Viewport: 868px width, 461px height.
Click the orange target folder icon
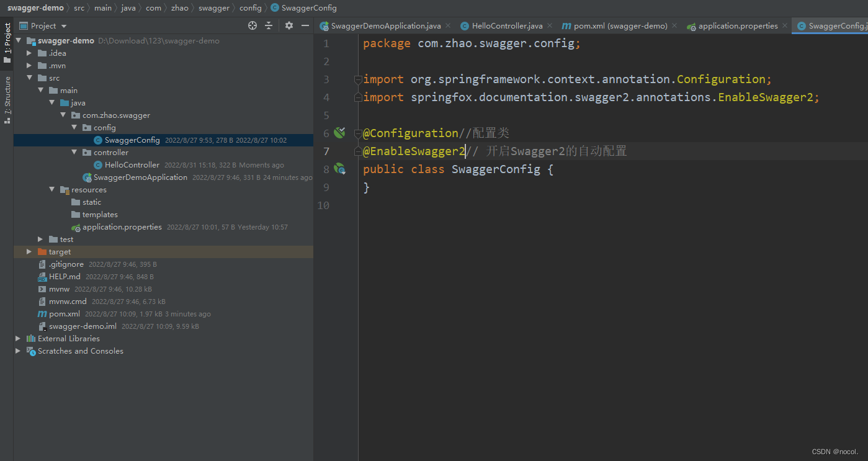pos(42,252)
